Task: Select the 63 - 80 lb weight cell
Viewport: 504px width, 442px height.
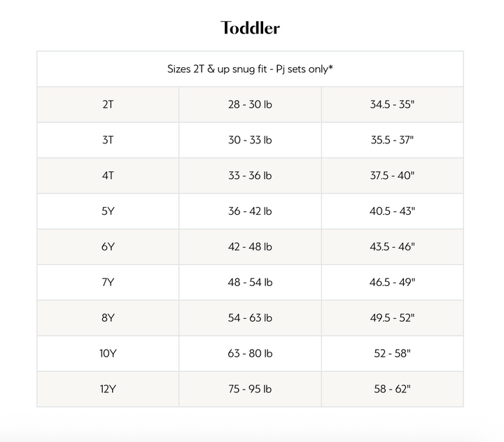Action: (x=250, y=354)
